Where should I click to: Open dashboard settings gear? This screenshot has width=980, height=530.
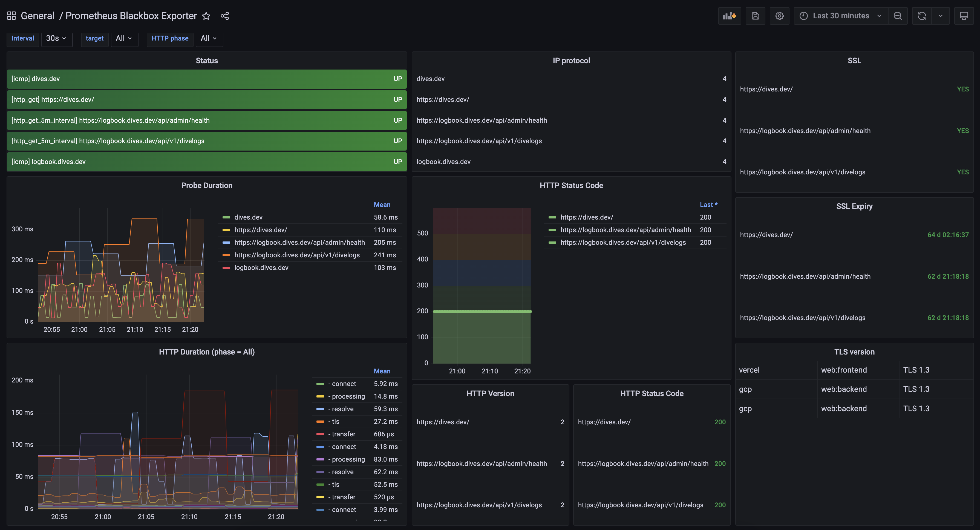tap(779, 16)
